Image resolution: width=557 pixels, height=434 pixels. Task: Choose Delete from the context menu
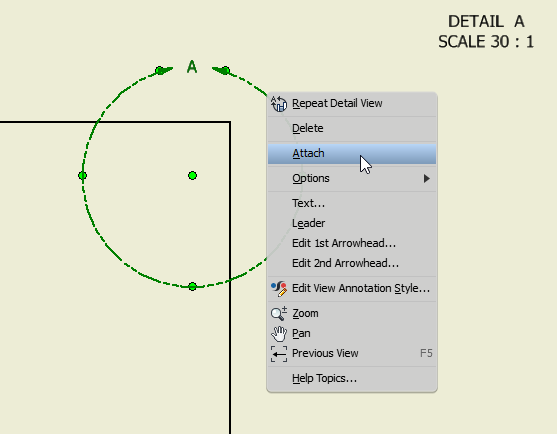click(x=352, y=128)
